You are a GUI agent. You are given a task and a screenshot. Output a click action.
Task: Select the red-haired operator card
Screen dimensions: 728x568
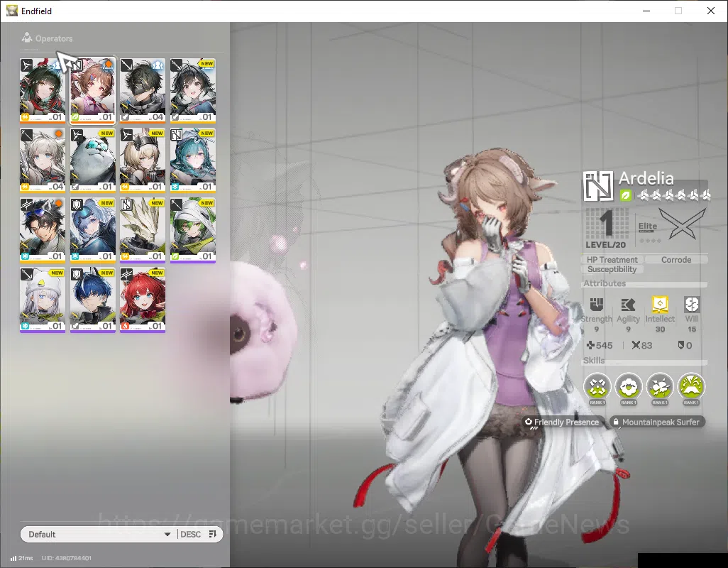pyautogui.click(x=143, y=300)
